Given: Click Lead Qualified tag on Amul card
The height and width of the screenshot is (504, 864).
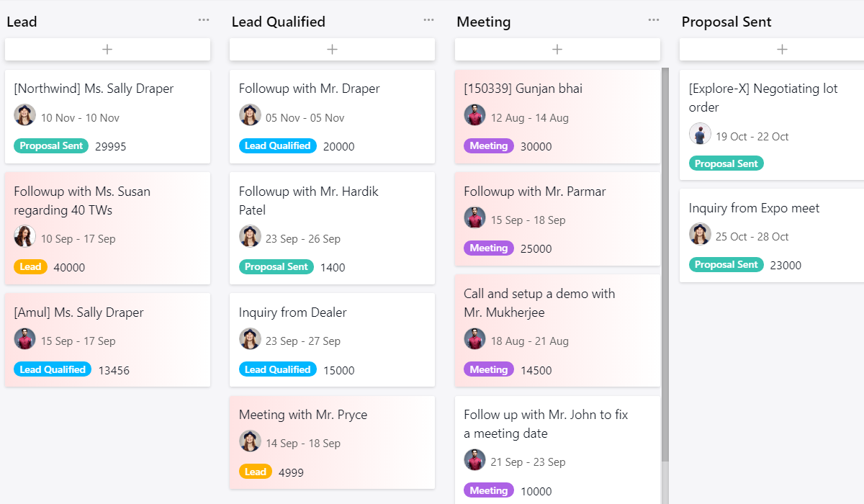Looking at the screenshot, I should [53, 370].
